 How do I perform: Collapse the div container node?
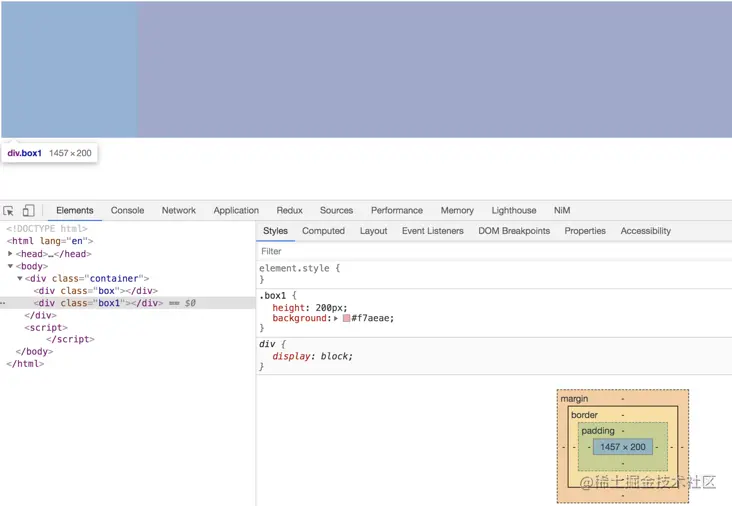click(x=20, y=278)
